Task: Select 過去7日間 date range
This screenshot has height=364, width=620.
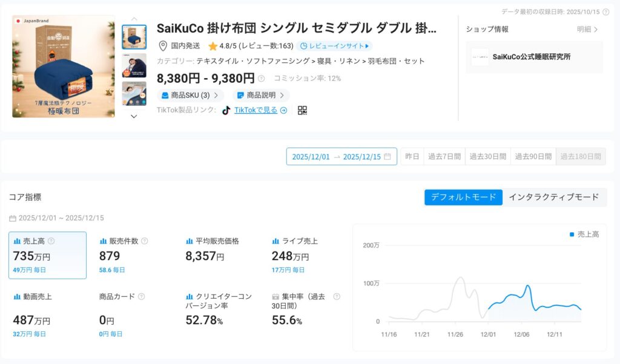Action: (444, 157)
